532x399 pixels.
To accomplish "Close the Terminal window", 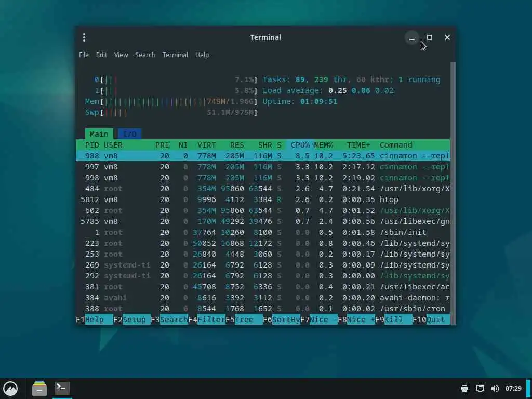I will 447,37.
